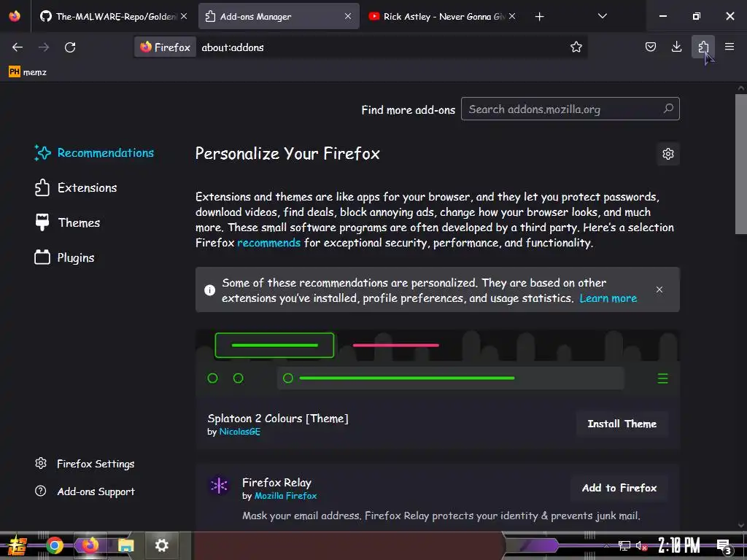
Task: Expand the list all tabs dropdown
Action: pos(602,16)
